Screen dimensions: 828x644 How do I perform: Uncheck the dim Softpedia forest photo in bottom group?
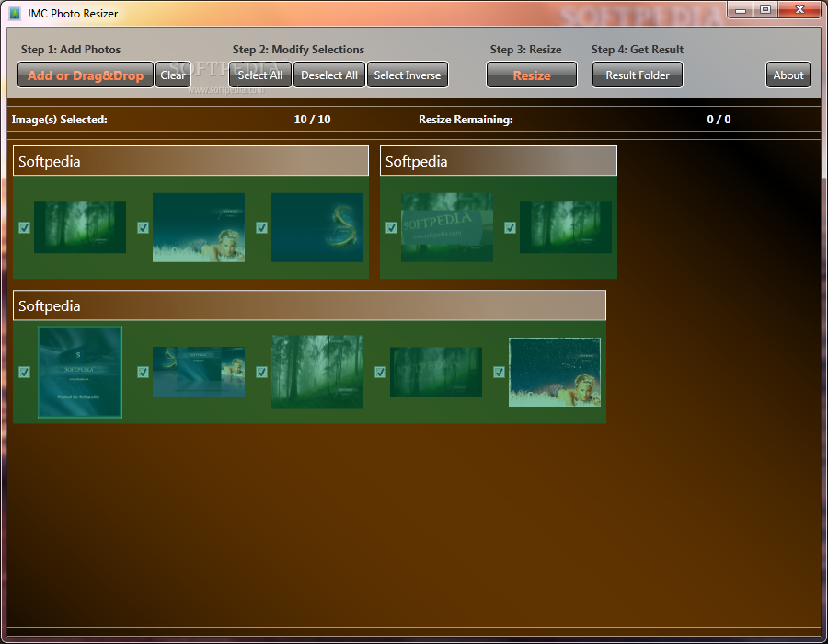click(380, 373)
